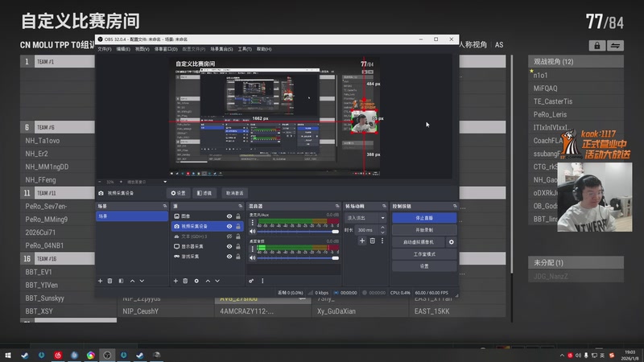
Task: Toggle lock on 游戏采集 source
Action: click(237, 257)
